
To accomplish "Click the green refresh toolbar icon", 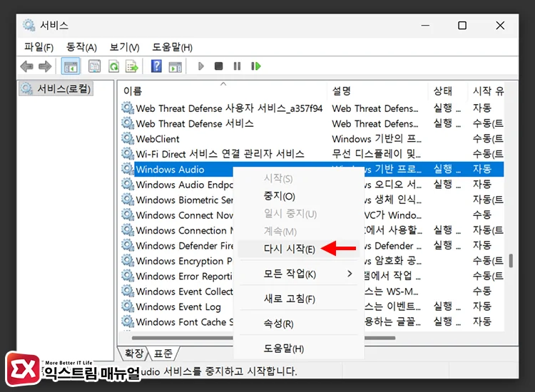I will tap(113, 66).
